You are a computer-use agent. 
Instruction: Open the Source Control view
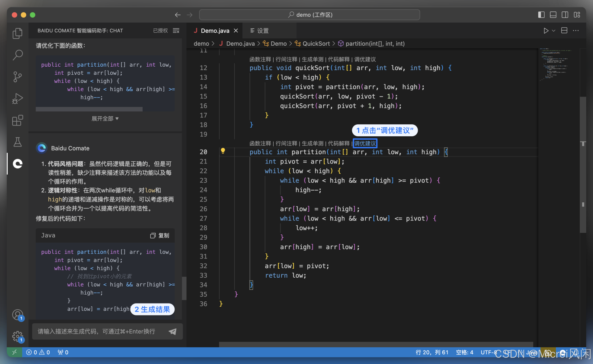click(18, 77)
